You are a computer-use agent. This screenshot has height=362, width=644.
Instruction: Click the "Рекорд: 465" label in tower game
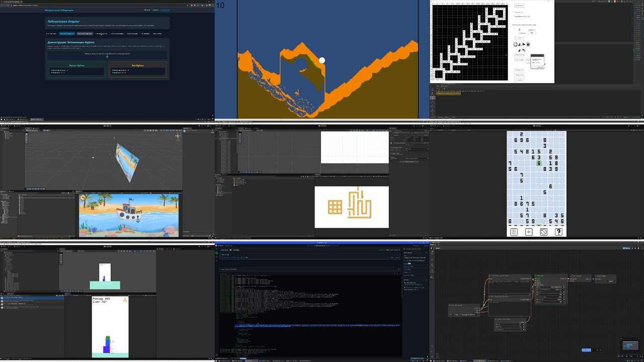pos(102,299)
